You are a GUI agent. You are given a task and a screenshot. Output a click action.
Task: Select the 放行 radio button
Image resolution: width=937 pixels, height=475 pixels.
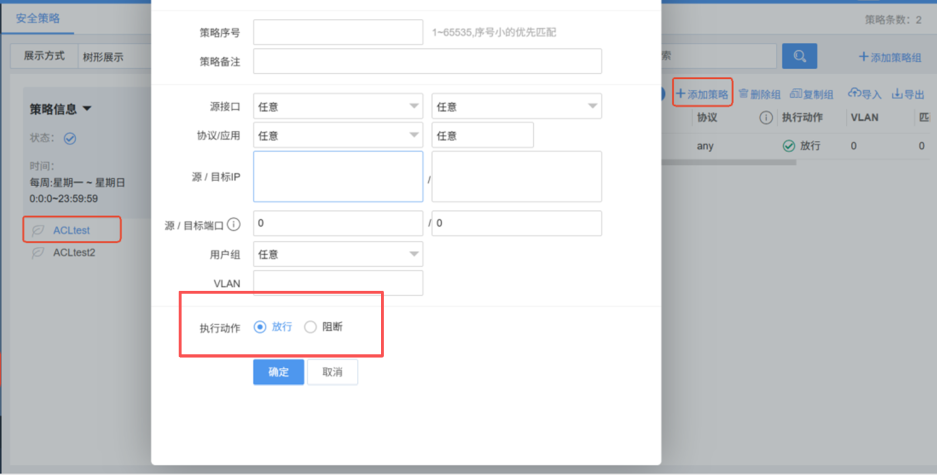coord(260,327)
